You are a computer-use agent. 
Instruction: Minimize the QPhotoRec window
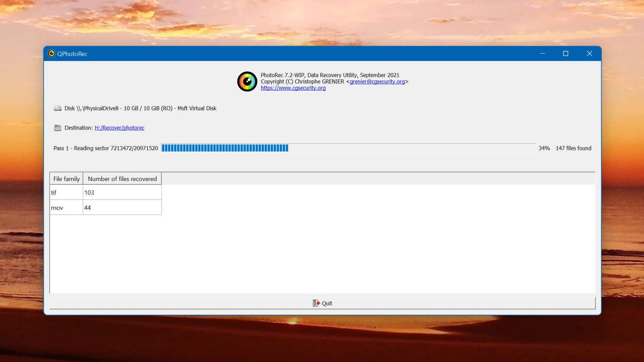[542, 54]
